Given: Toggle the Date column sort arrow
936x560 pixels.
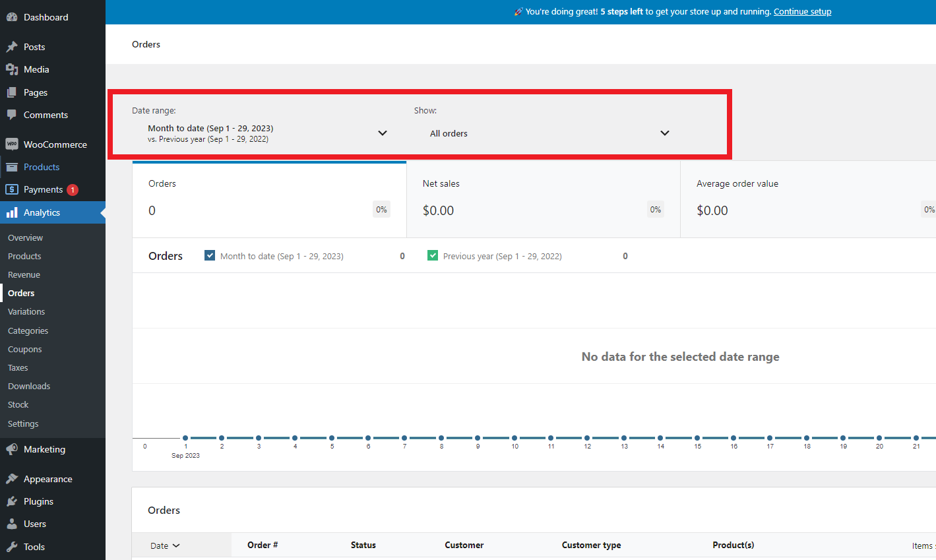Looking at the screenshot, I should (176, 545).
